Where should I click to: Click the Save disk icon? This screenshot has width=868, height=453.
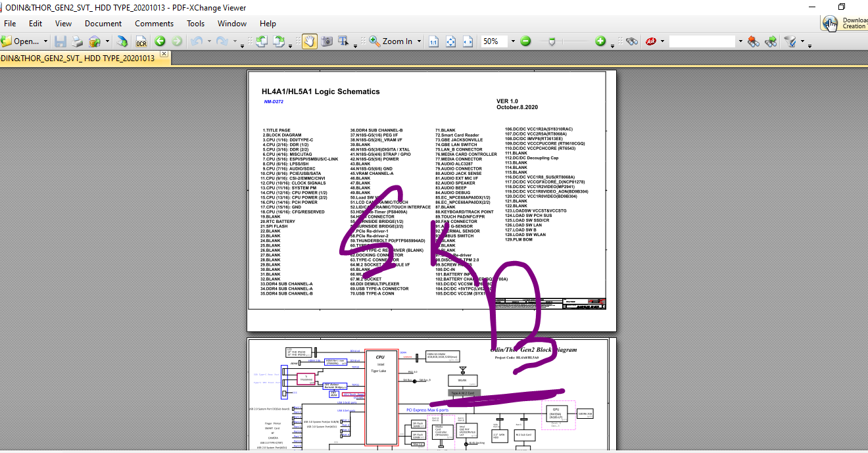[60, 41]
